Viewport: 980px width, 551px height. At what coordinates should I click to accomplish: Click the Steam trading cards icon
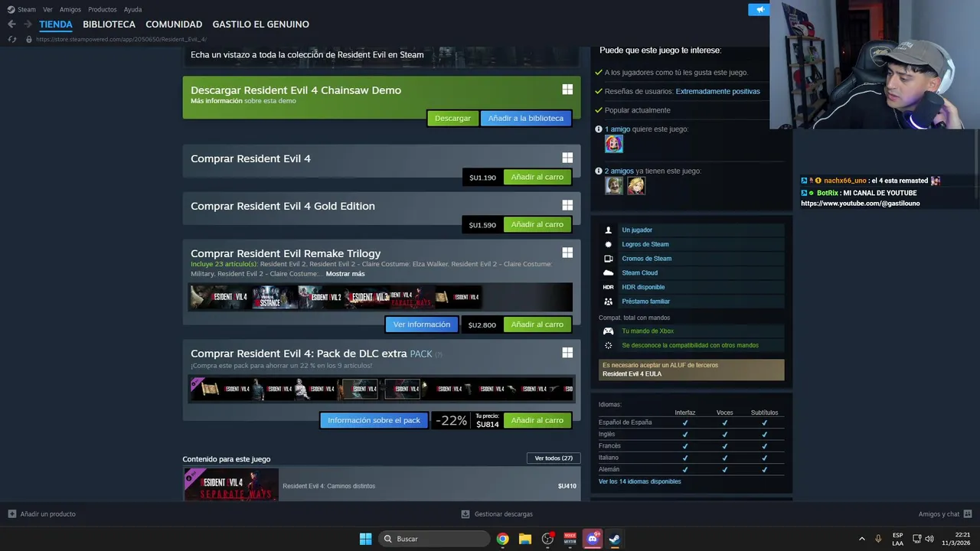coord(608,259)
